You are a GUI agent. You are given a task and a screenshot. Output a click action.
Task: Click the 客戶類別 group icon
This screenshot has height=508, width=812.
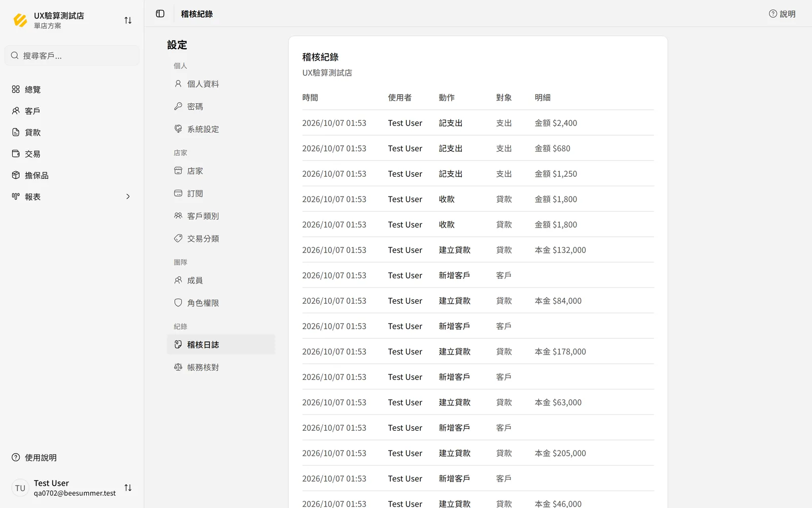pyautogui.click(x=178, y=216)
